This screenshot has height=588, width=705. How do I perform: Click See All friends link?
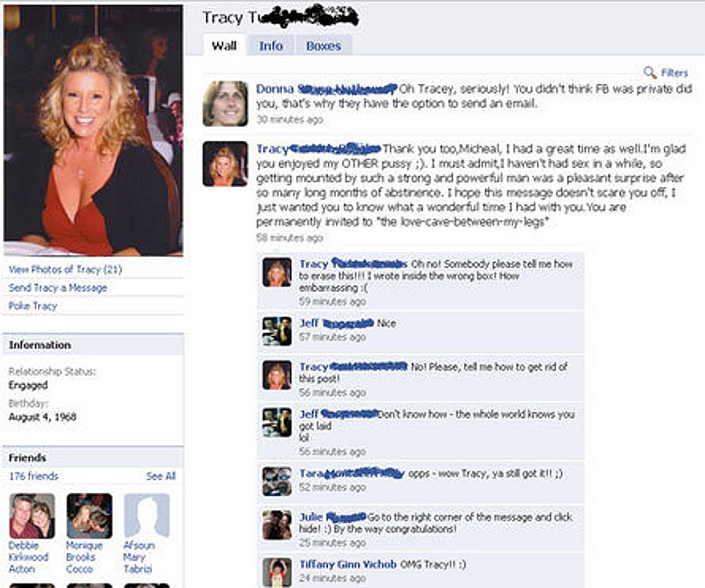tap(161, 476)
